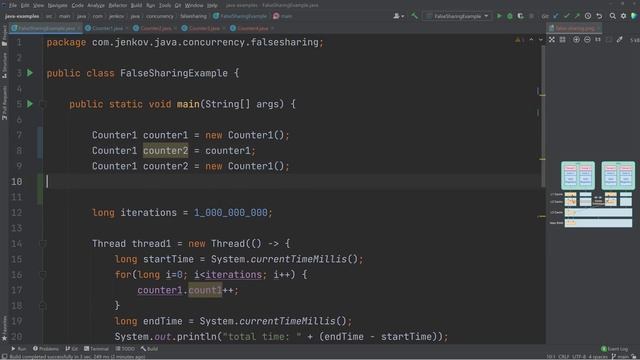
Task: Run main method from line 5 gutter
Action: (x=30, y=104)
